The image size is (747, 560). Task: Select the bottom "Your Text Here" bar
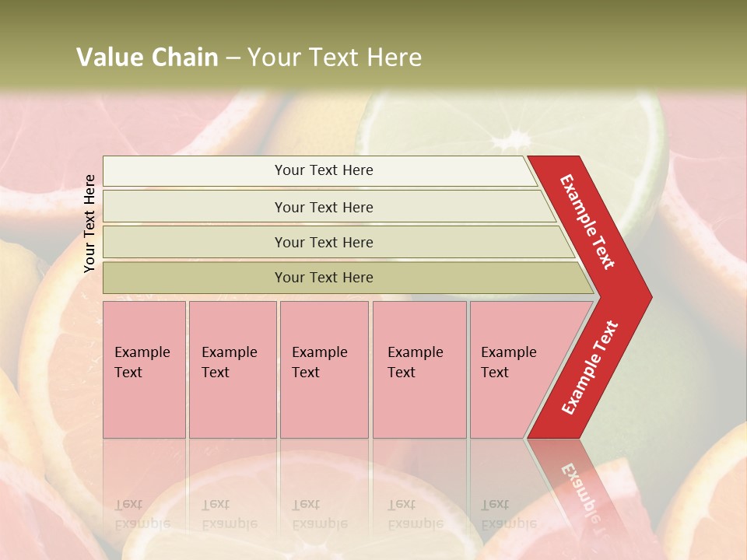(x=323, y=278)
